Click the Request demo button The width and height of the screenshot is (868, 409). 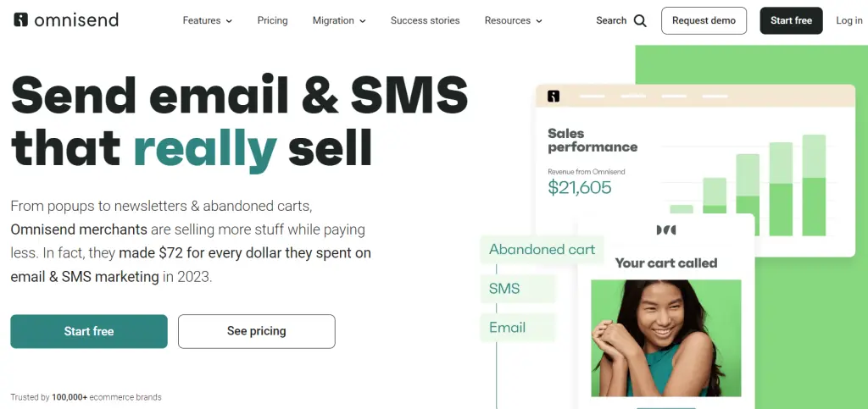coord(704,20)
